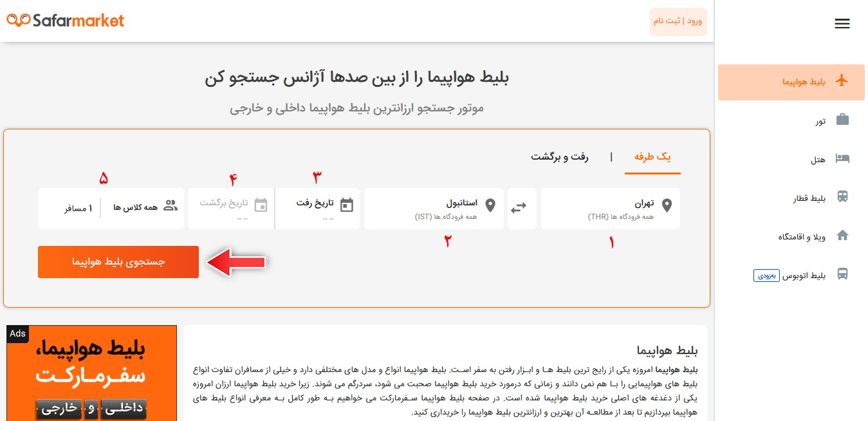Click the suitcase tour icon

pos(842,120)
